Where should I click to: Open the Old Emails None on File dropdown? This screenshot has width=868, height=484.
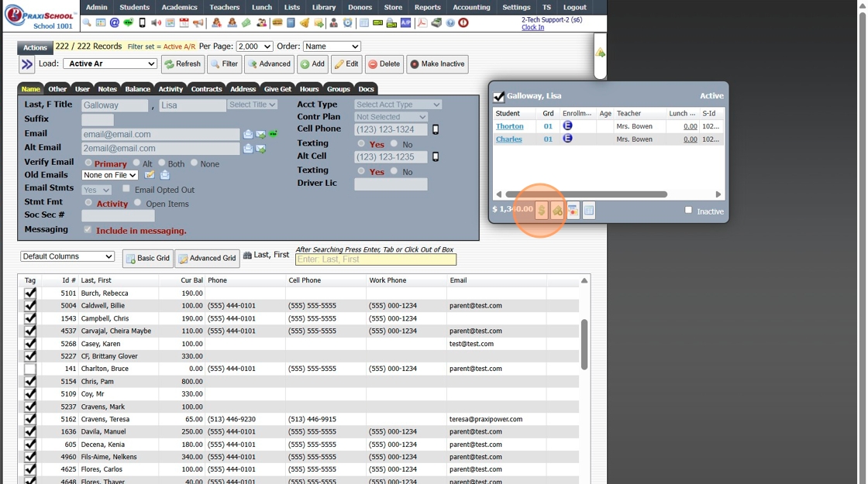(109, 175)
